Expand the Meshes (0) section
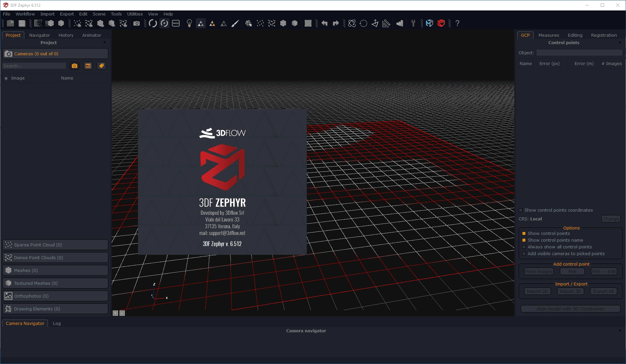Screen dimensions: 626x364 click(55, 270)
